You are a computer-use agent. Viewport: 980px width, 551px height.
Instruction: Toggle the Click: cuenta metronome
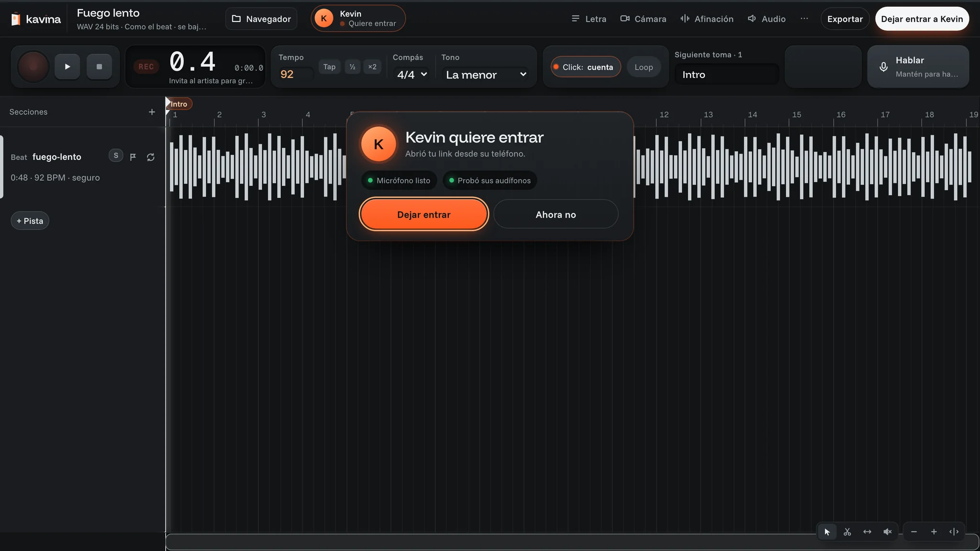click(x=586, y=67)
